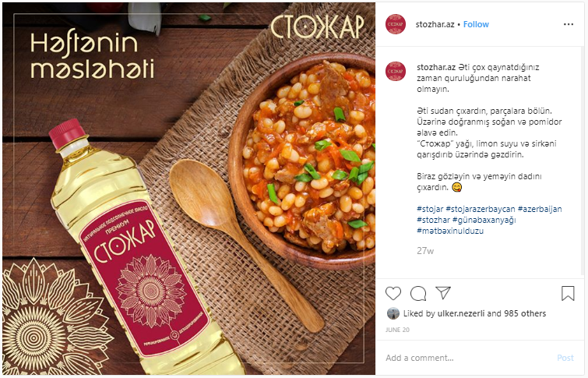This screenshot has height=378, width=588.
Task: Open comments via speech bubble icon
Action: click(x=418, y=294)
